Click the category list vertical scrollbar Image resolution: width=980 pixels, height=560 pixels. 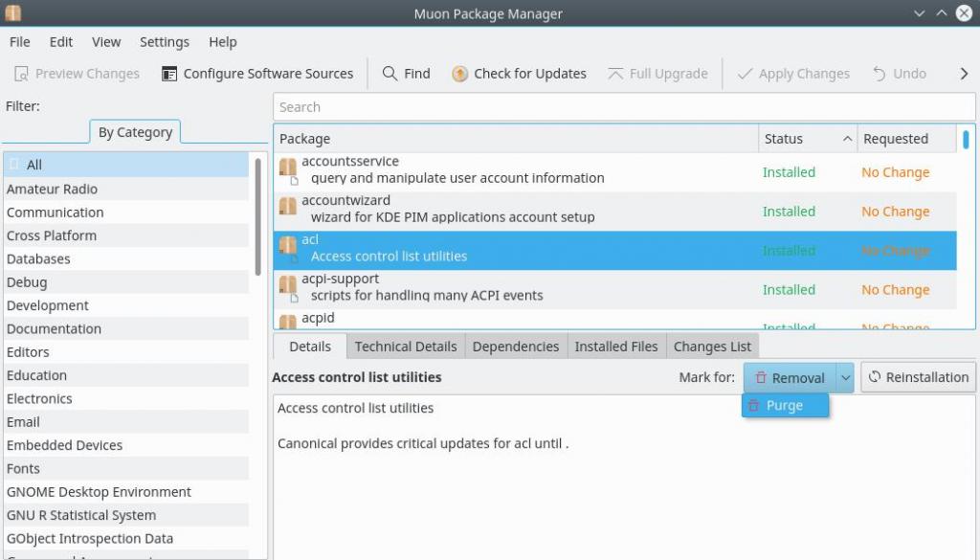[257, 215]
